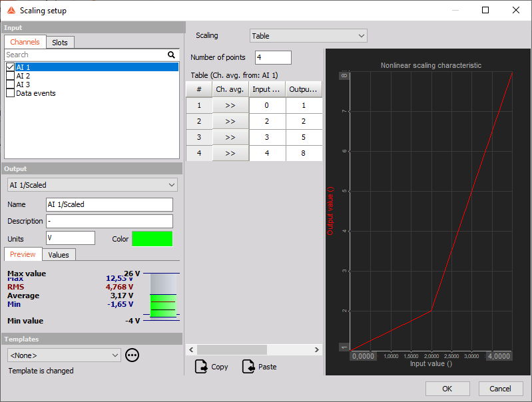The image size is (532, 402).
Task: Click the Min value -4 V label
Action: click(x=74, y=321)
